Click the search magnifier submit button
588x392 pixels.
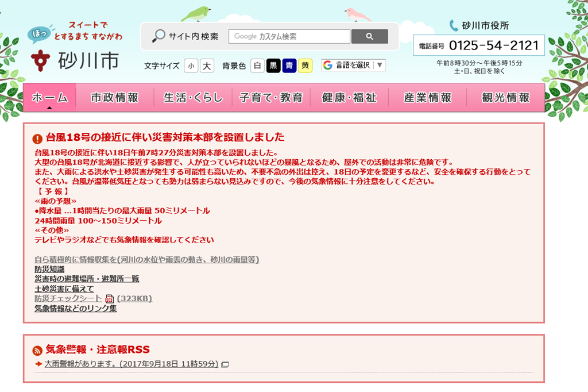(369, 36)
